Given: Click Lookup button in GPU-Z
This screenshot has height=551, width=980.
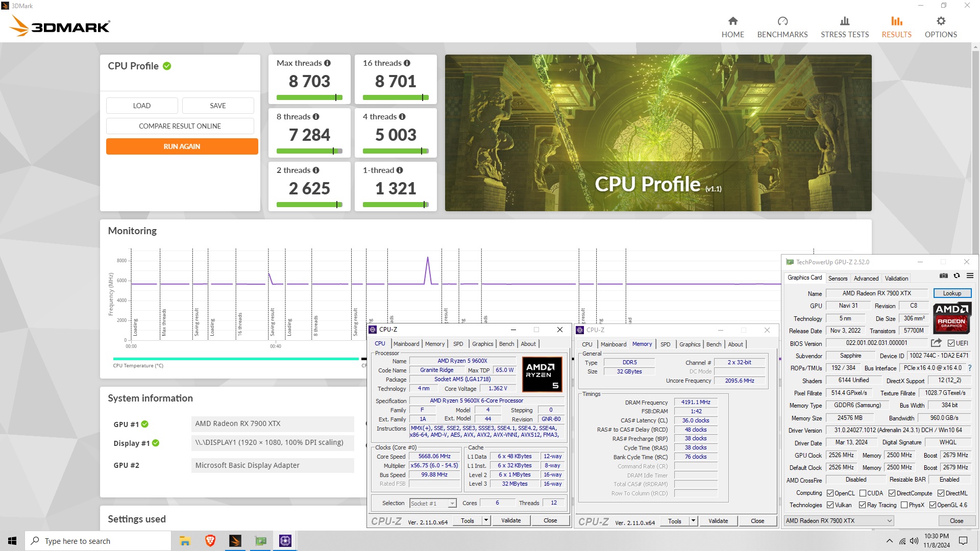Looking at the screenshot, I should (x=952, y=293).
